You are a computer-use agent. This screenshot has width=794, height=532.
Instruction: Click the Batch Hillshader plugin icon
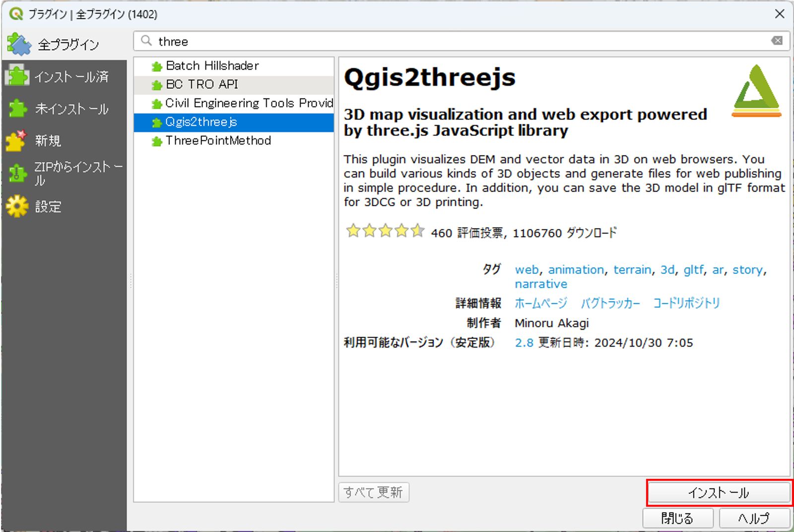click(157, 66)
